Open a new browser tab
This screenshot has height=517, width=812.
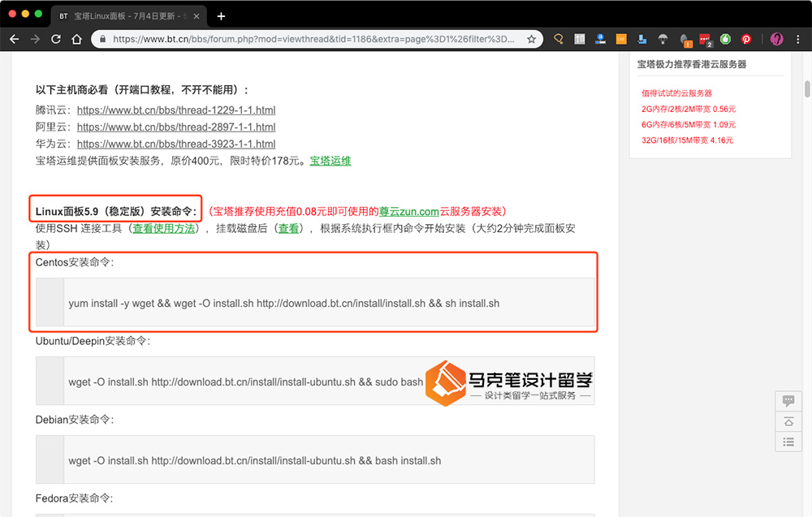pyautogui.click(x=221, y=16)
